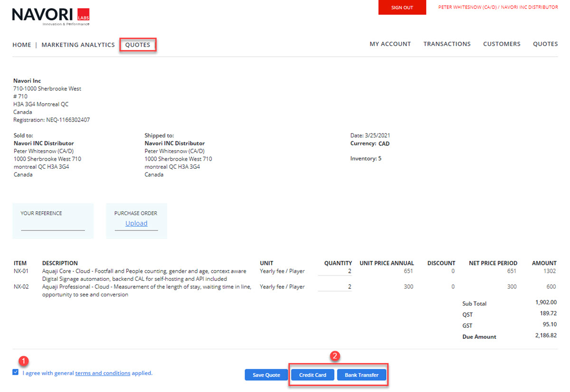
Task: Navigate to Transactions
Action: click(x=447, y=44)
